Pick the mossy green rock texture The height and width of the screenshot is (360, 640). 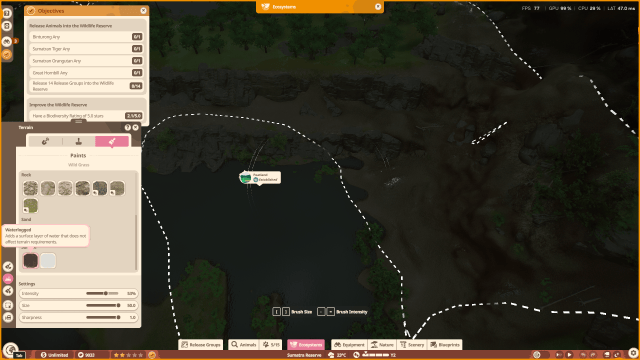tap(31, 206)
